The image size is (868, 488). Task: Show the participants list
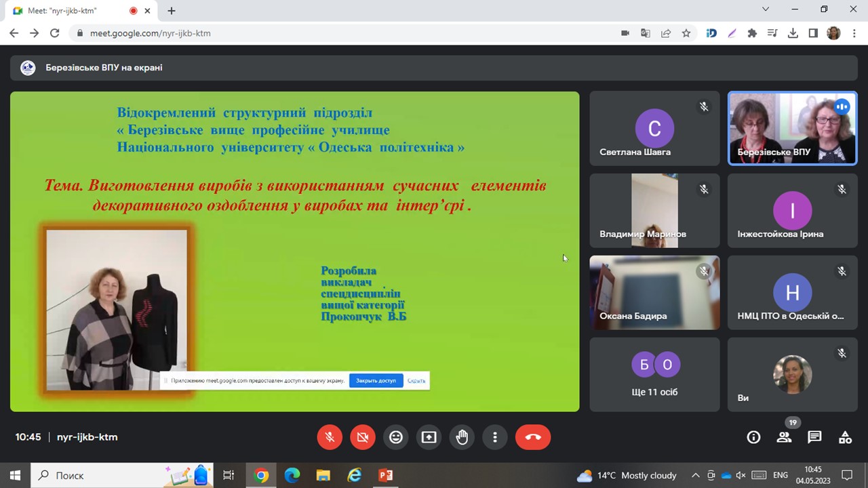[784, 437]
